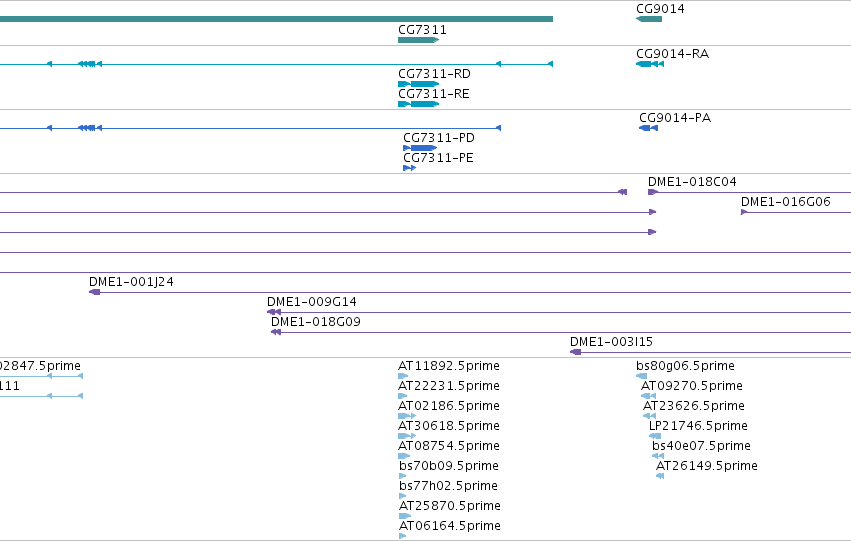Select the DME1-018C04 arrow glyph
The height and width of the screenshot is (541, 851).
coord(653,192)
